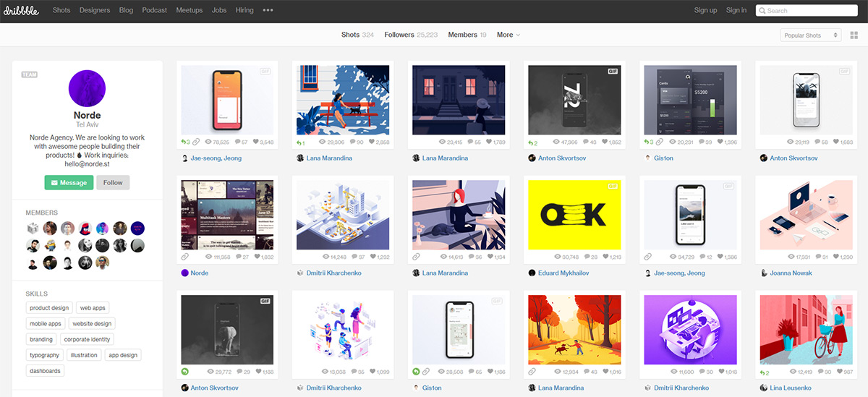Focus the Search input field
Viewport: 868px width, 397px height.
click(810, 10)
